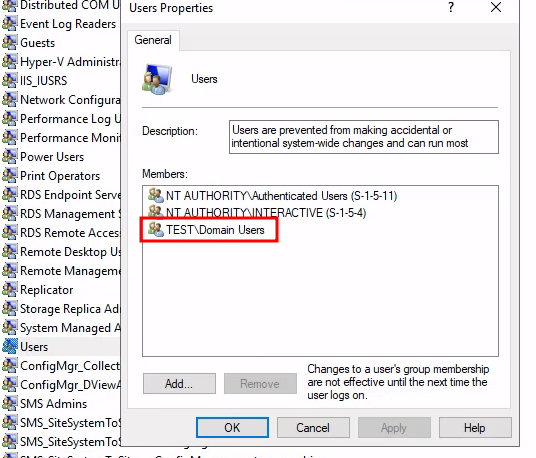Select the Performance Monitor group icon
This screenshot has width=536, height=458.
point(9,137)
